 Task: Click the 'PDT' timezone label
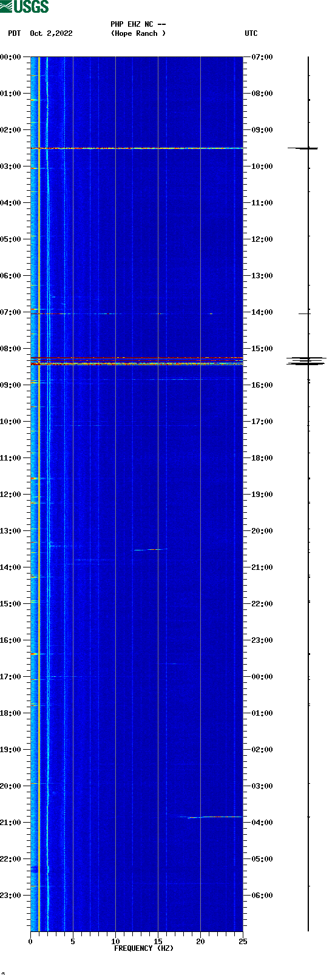pos(14,33)
